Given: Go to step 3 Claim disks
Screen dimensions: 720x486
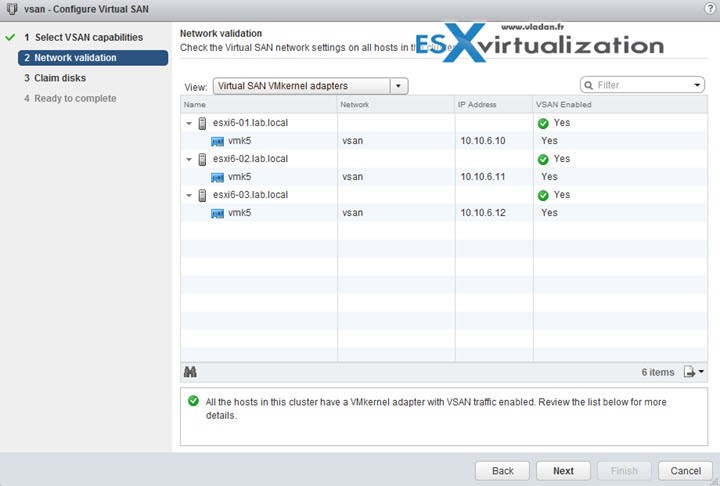Looking at the screenshot, I should coord(55,78).
